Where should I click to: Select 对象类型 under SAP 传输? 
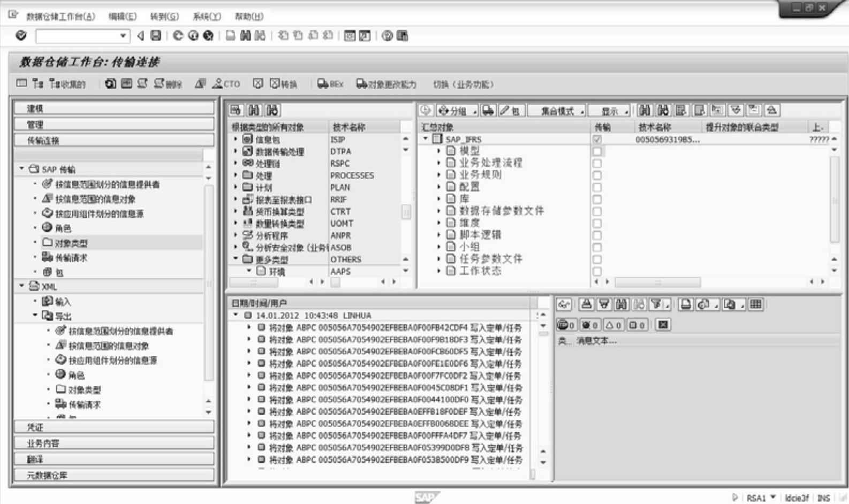click(71, 243)
